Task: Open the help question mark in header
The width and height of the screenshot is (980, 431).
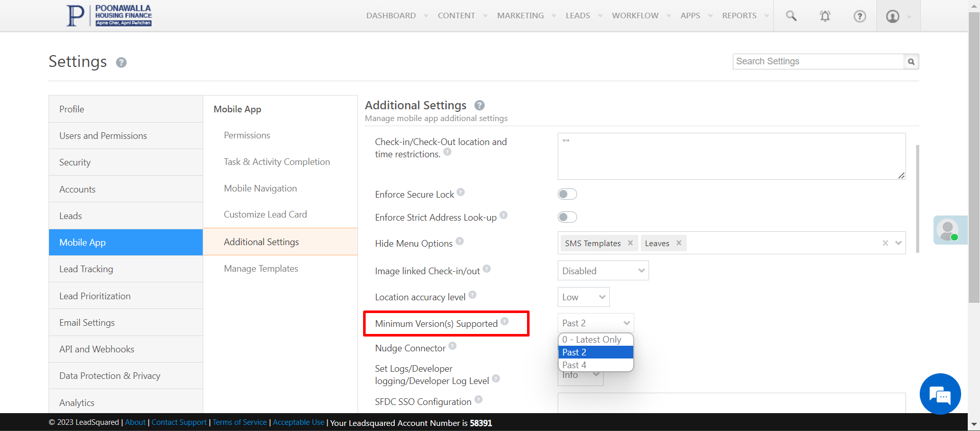Action: 860,16
